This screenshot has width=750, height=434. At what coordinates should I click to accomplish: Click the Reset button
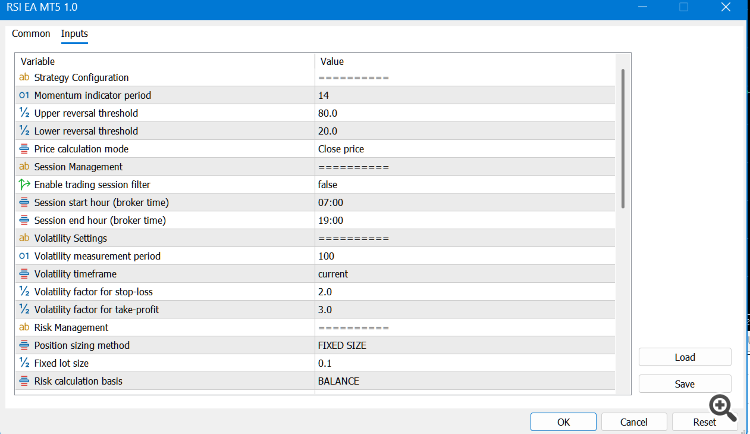pyautogui.click(x=705, y=422)
